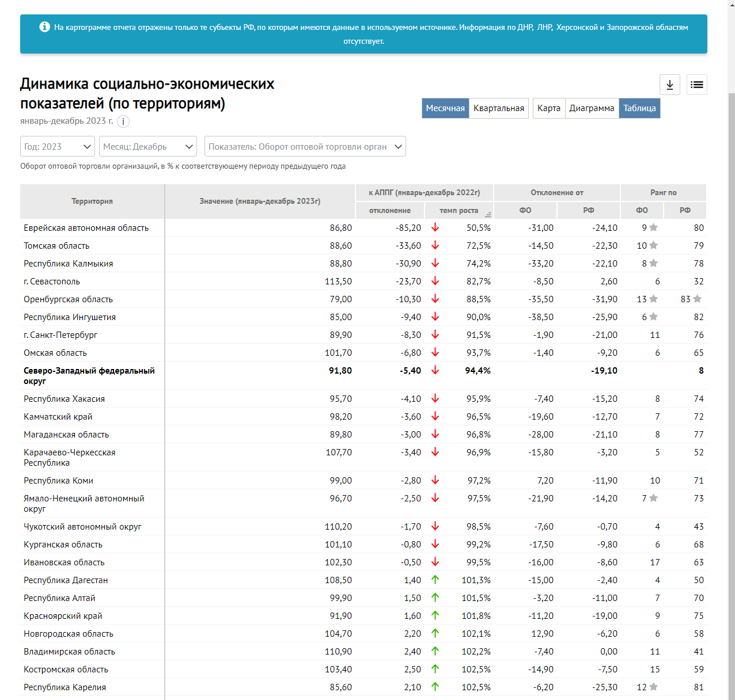The image size is (735, 700).
Task: Click the info icon in blue banner
Action: coord(44,27)
